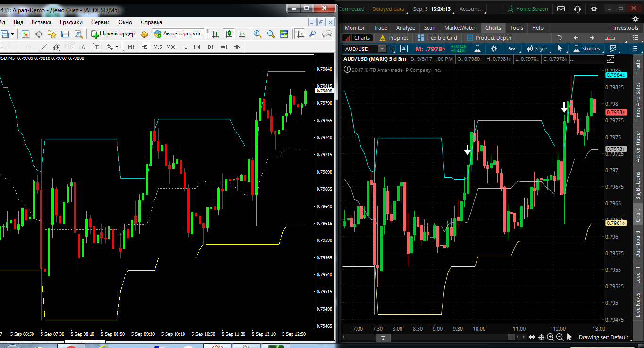Click the support headset icon in thinkorswim

tap(577, 9)
